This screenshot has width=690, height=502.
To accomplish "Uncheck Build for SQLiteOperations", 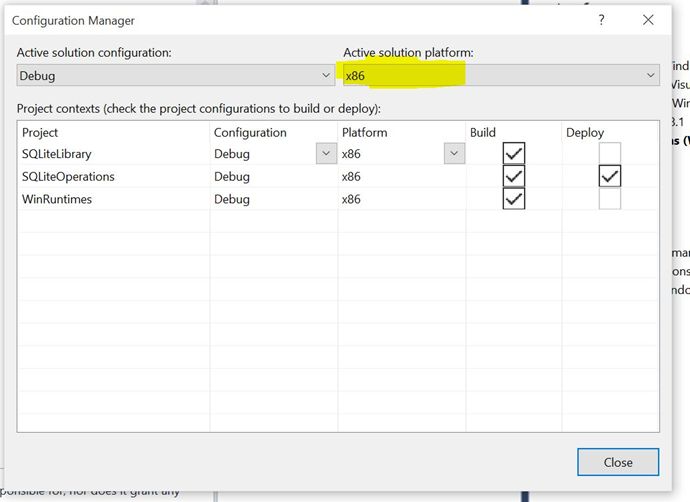I will coord(514,177).
